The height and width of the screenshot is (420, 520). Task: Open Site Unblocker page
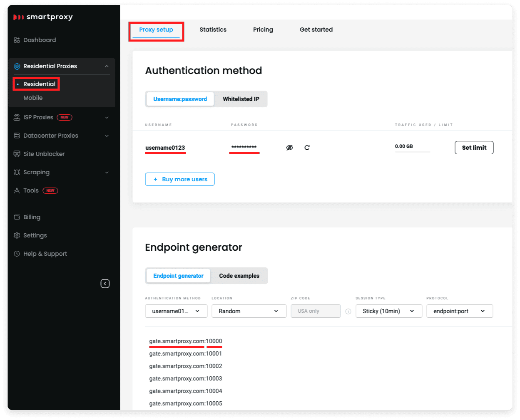click(x=44, y=154)
